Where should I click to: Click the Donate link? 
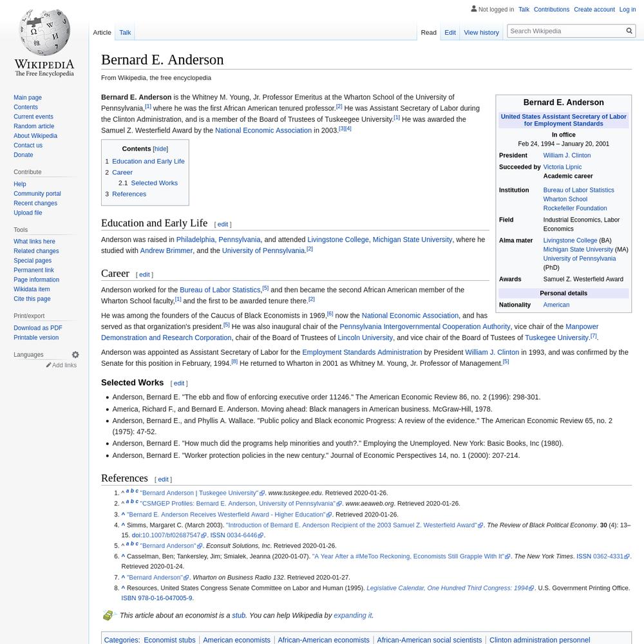tap(23, 155)
